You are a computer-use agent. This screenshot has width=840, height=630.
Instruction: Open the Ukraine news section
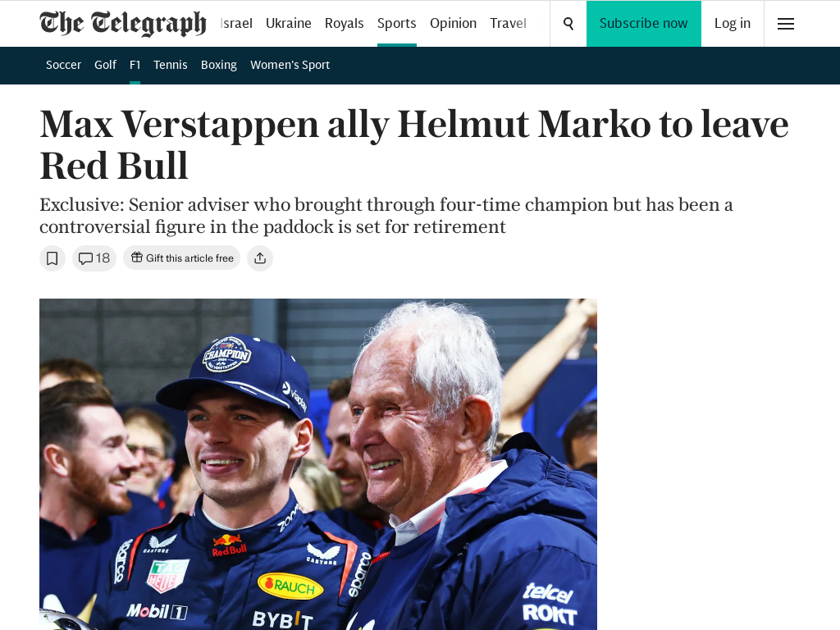pos(288,23)
